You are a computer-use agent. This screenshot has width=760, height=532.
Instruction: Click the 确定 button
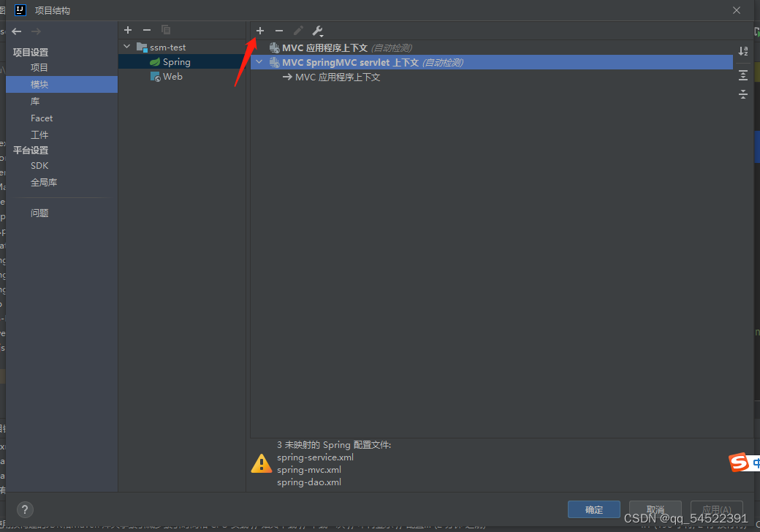[593, 510]
